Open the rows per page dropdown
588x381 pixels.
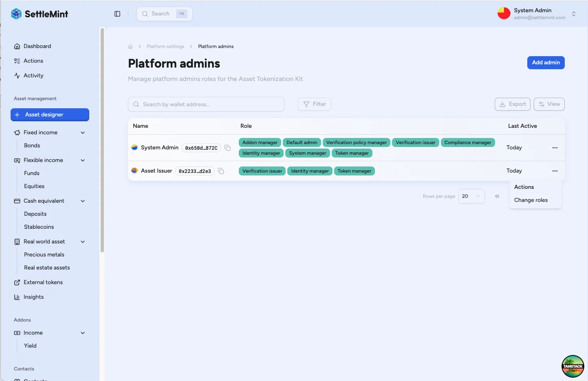point(471,196)
